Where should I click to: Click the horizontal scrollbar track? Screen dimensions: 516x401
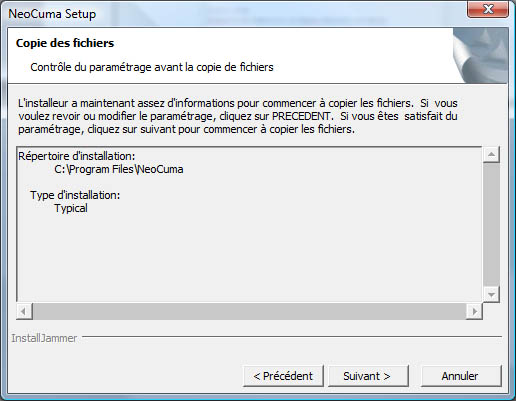pyautogui.click(x=249, y=311)
